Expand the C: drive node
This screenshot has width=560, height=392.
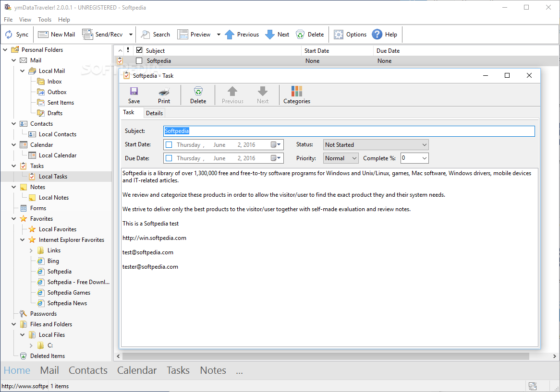[31, 345]
